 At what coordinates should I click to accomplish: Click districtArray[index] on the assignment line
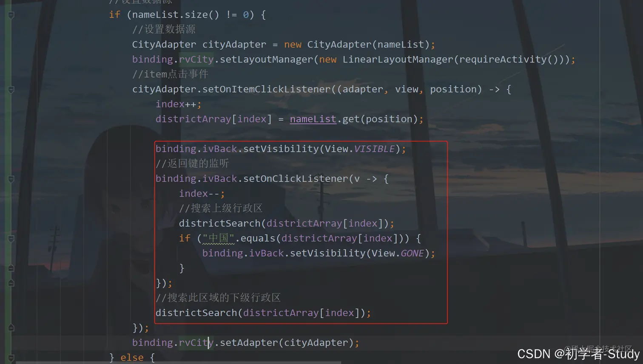point(213,119)
